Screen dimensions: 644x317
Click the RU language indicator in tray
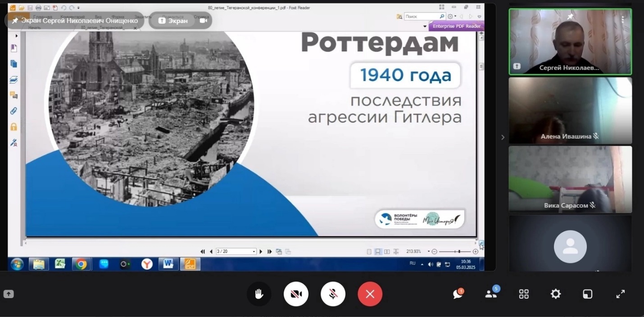point(413,263)
